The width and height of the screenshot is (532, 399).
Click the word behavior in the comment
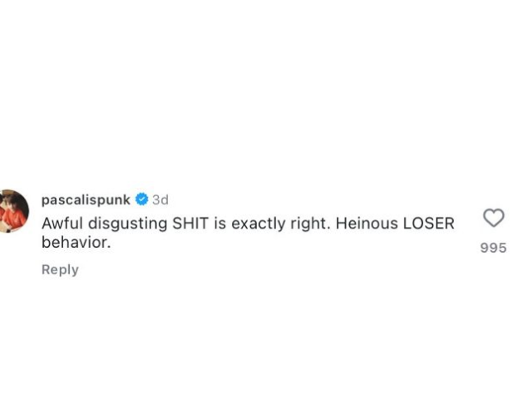point(76,242)
